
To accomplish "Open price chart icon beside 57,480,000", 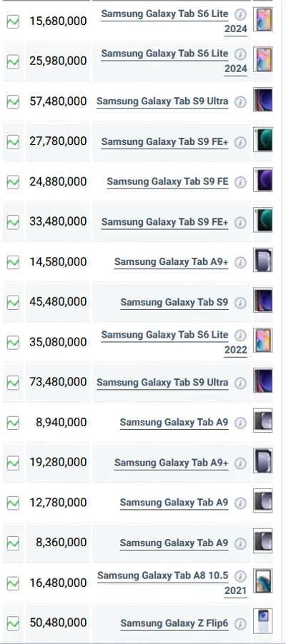I will 13,101.
